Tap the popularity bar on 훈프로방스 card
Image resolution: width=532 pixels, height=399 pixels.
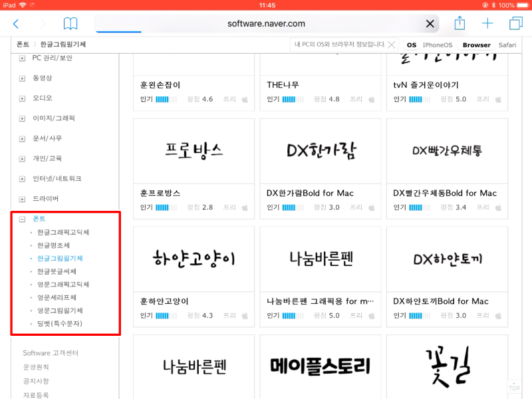point(166,207)
